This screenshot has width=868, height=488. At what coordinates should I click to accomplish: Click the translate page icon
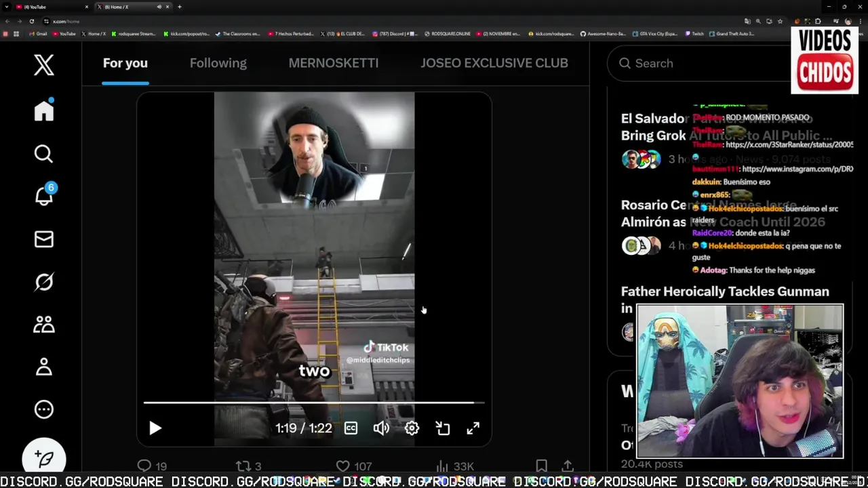coord(747,22)
